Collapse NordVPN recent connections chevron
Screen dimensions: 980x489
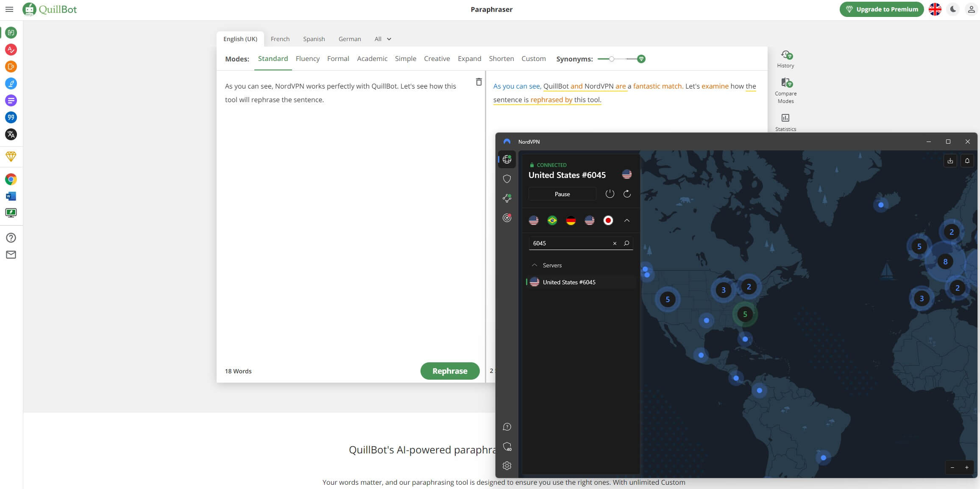coord(627,220)
